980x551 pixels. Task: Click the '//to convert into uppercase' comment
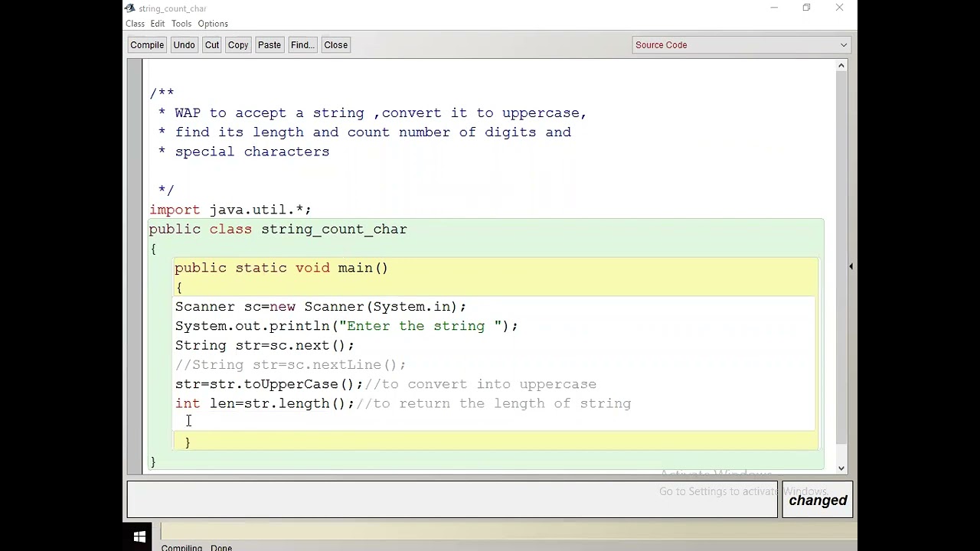481,384
